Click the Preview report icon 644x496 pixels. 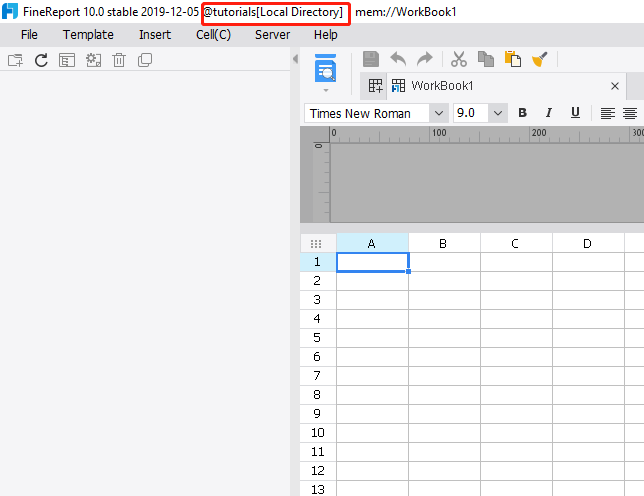click(325, 68)
